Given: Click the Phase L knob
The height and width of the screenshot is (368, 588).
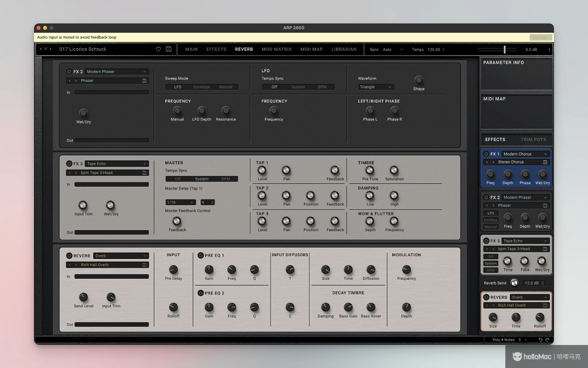Looking at the screenshot, I should (x=370, y=110).
